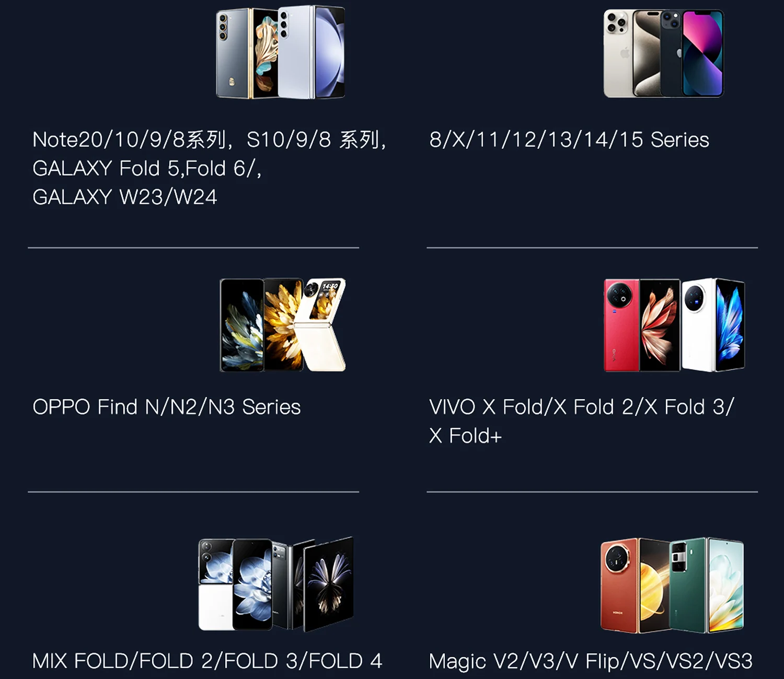
Task: Select the GALAXY W23/W24 text
Action: click(x=124, y=197)
